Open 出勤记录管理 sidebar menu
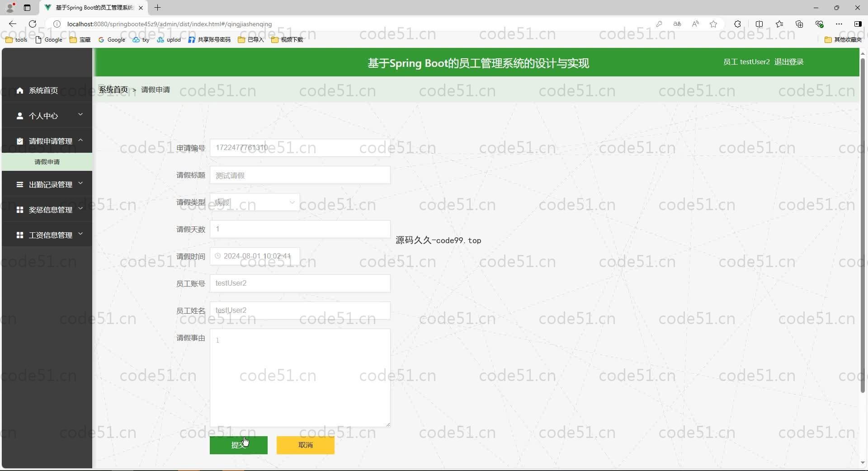Screen dimensions: 868x471 47,184
